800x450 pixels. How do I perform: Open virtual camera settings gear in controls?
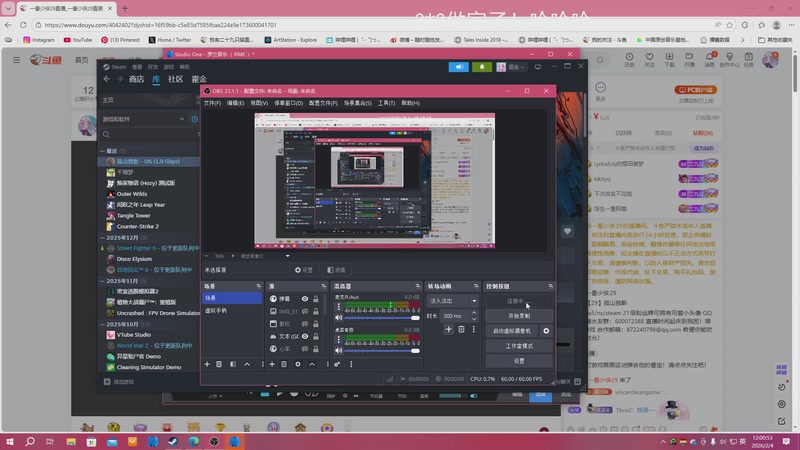point(546,331)
